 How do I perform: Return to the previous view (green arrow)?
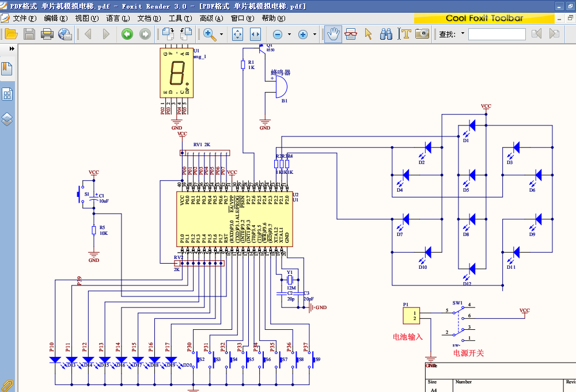[127, 34]
